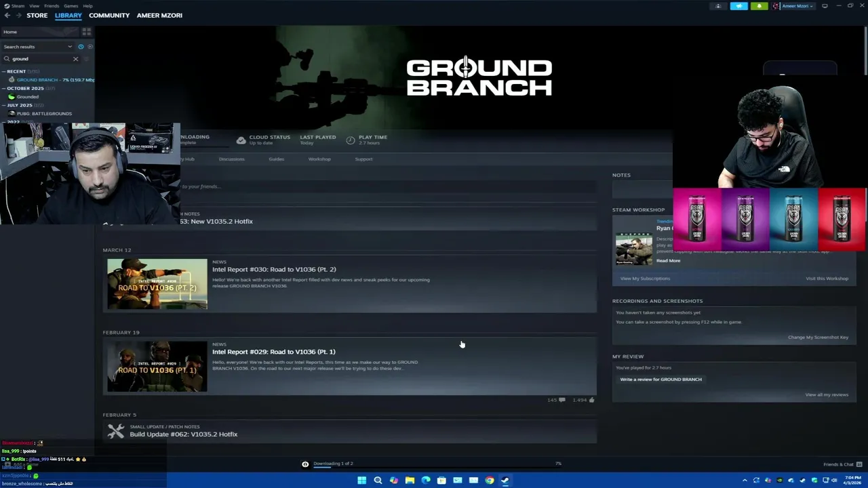Image resolution: width=868 pixels, height=488 pixels.
Task: Click Change My Screenshot Key
Action: (x=818, y=338)
